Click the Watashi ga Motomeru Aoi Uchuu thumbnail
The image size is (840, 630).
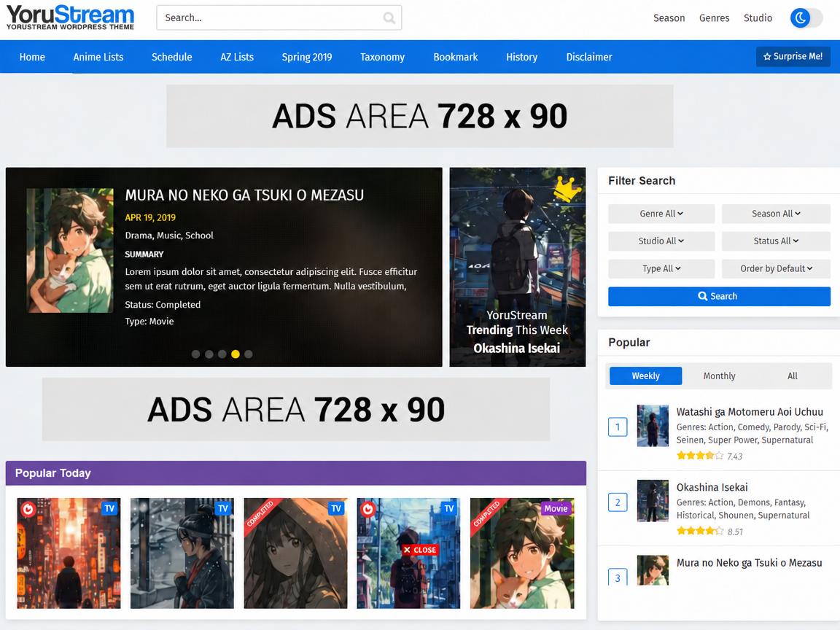pyautogui.click(x=653, y=426)
